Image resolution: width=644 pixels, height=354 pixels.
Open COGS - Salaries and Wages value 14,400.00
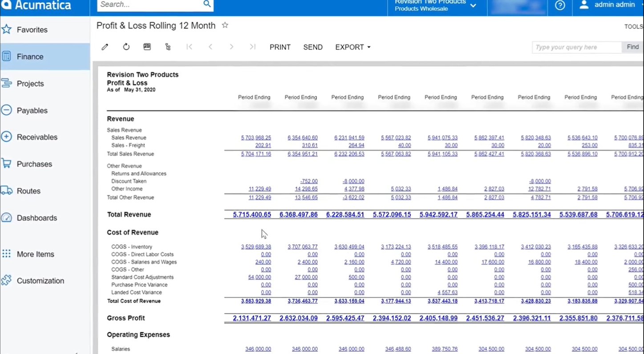[446, 262]
